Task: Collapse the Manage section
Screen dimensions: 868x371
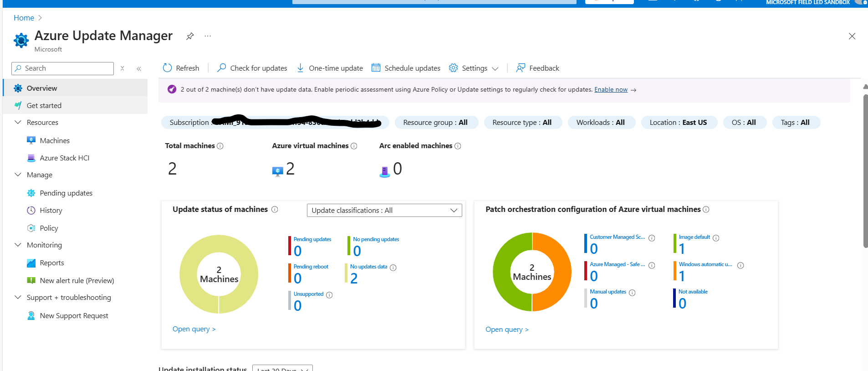Action: [x=18, y=175]
